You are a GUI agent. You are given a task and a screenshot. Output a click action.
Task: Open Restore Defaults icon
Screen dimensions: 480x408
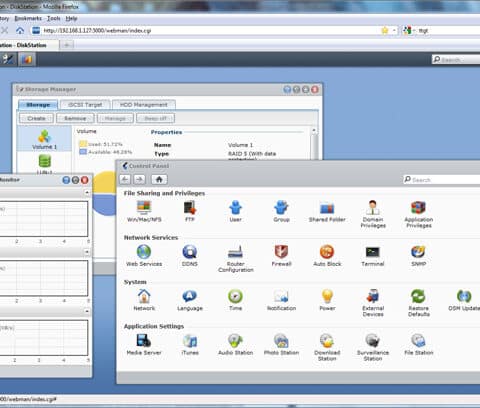(x=419, y=303)
